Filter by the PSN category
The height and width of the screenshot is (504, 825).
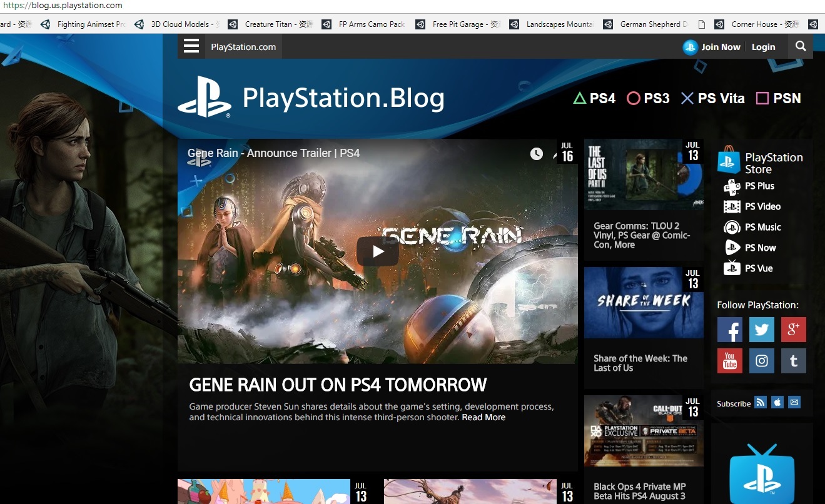pos(779,98)
